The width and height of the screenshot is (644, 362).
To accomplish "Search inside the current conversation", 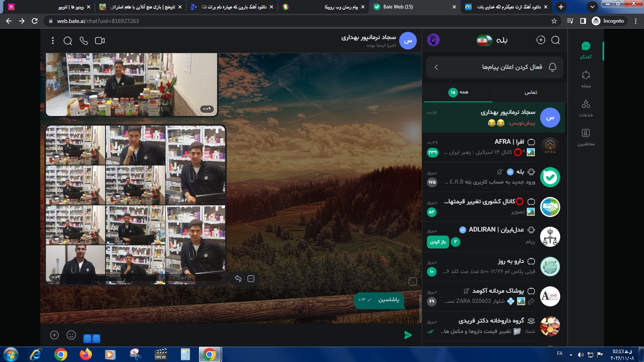I will coord(68,41).
